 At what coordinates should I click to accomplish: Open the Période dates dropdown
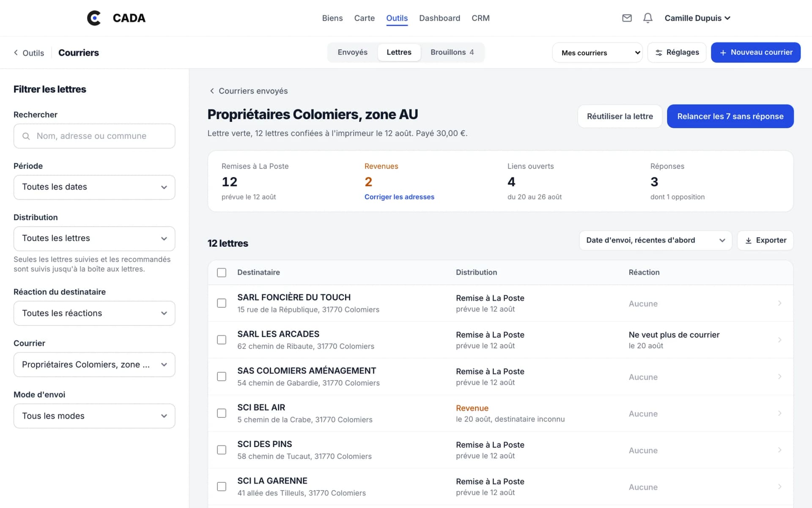coord(94,187)
